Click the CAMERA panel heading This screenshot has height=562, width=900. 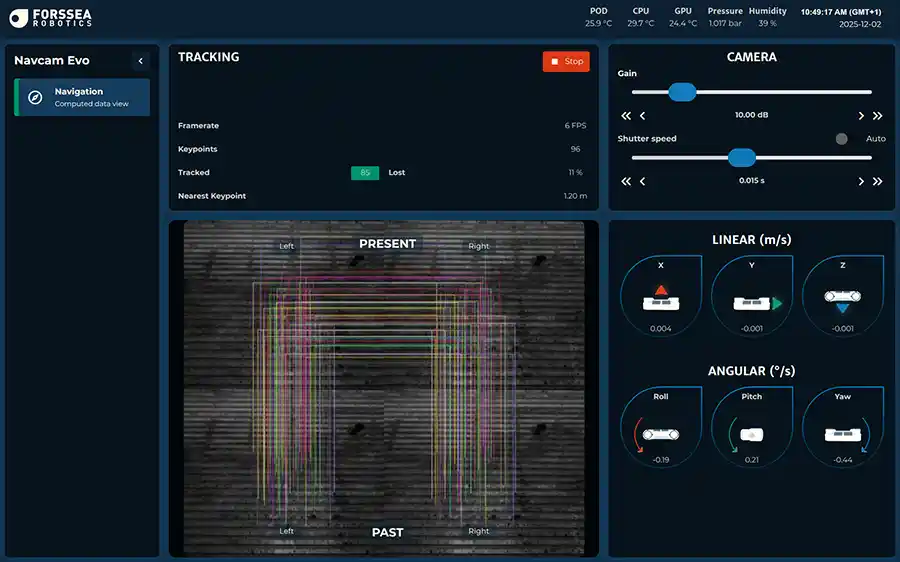(x=751, y=57)
